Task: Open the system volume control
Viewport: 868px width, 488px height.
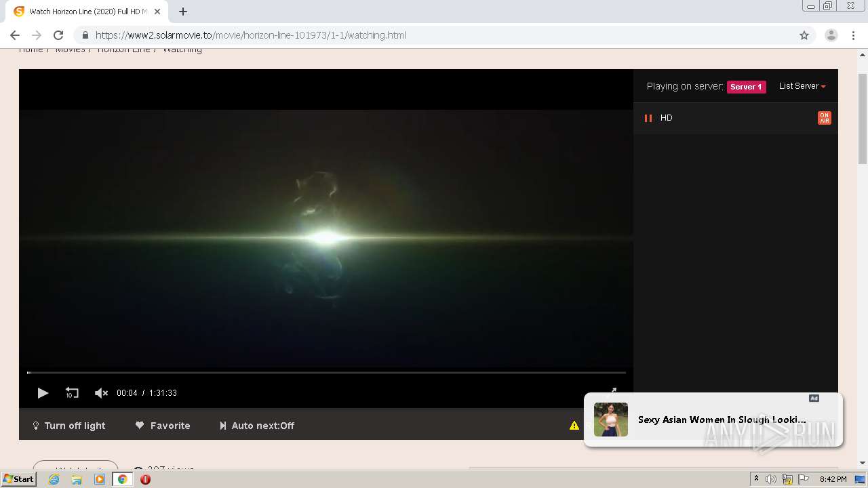Action: pyautogui.click(x=771, y=479)
